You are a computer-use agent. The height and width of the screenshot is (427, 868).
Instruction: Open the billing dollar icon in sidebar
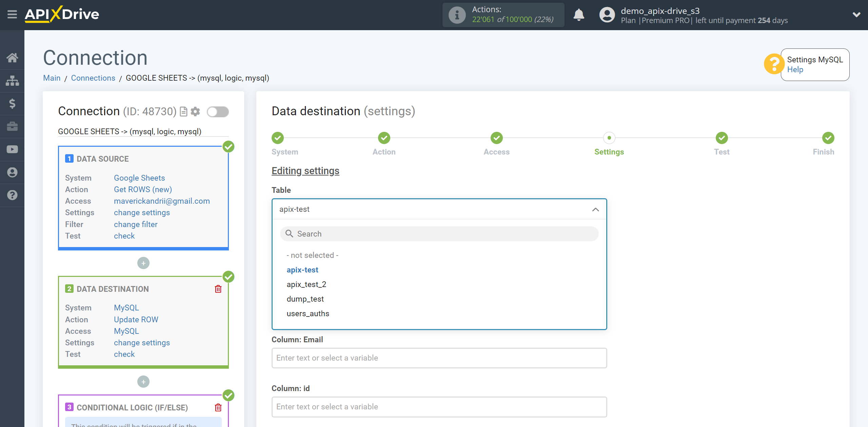12,104
